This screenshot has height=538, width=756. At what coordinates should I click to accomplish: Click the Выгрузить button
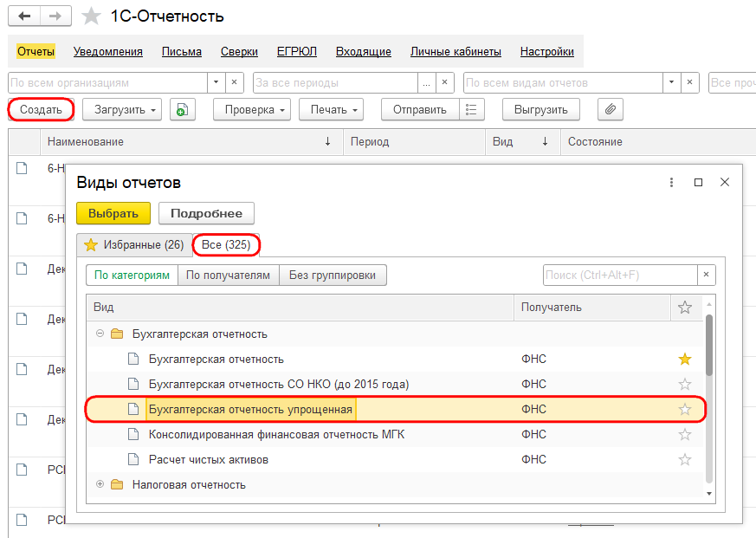point(541,110)
